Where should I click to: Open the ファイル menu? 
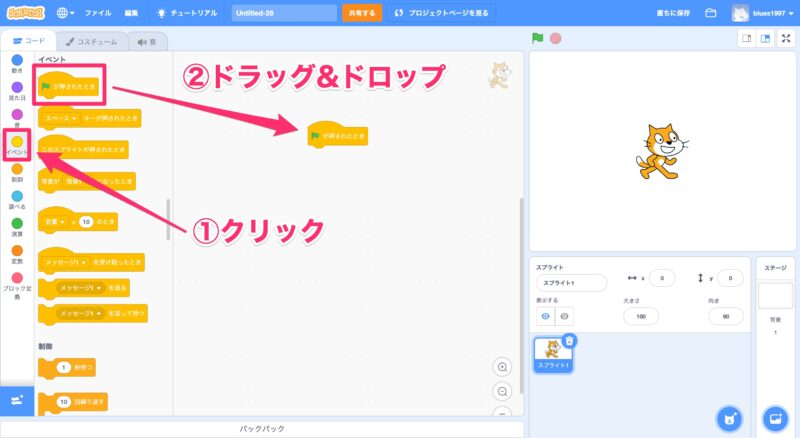click(x=98, y=14)
